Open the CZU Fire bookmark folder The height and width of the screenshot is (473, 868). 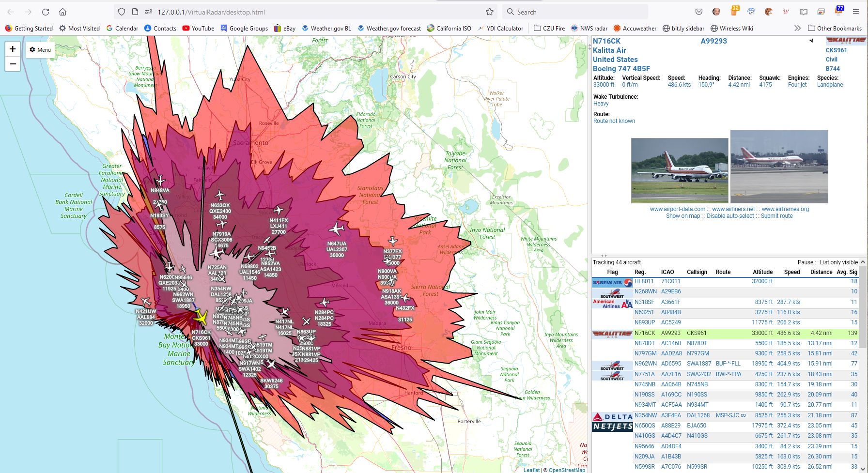click(549, 29)
